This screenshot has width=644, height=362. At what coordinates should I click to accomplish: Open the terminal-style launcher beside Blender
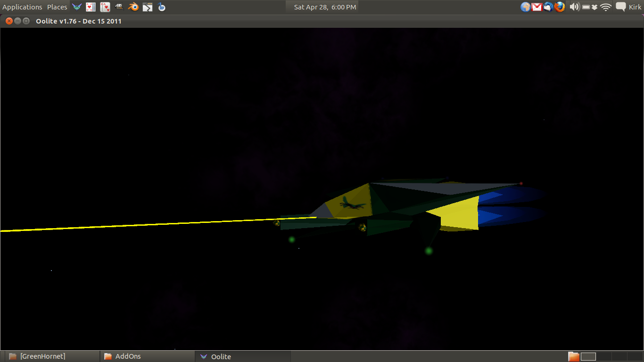tap(148, 7)
